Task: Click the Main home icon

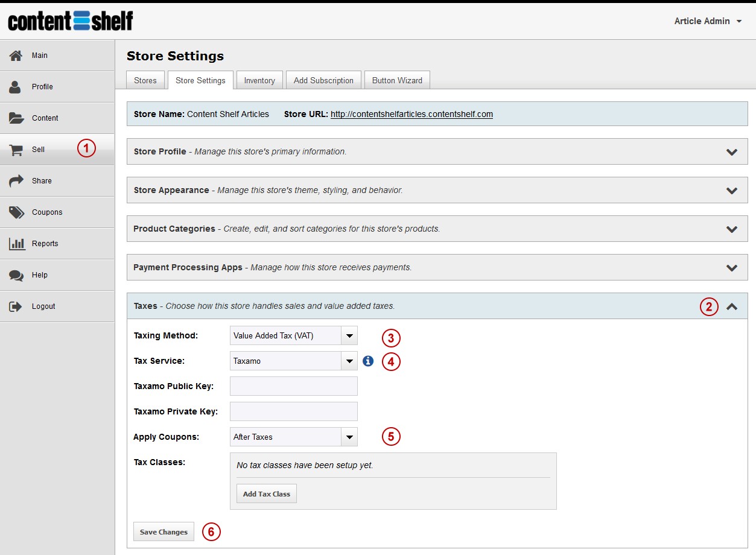Action: tap(16, 55)
